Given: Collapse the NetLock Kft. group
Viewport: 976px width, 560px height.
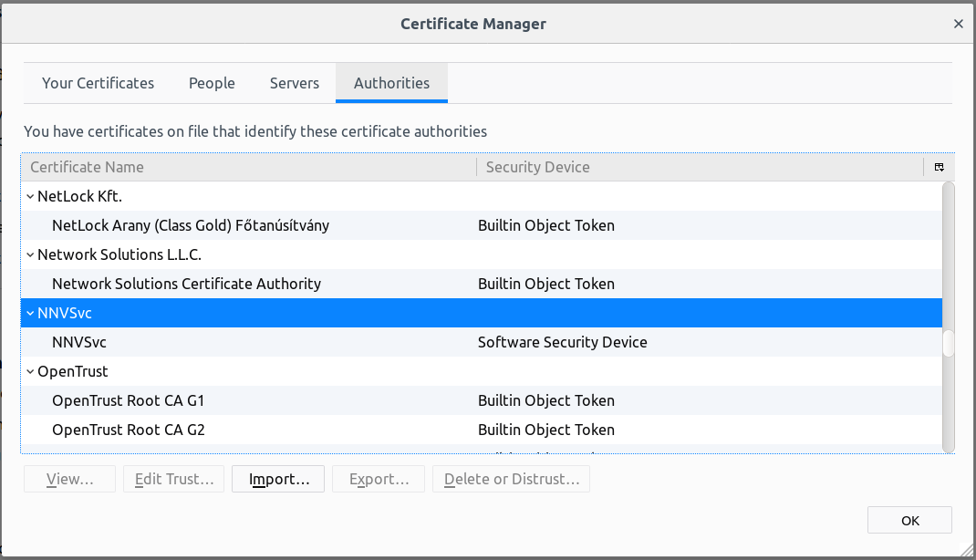Looking at the screenshot, I should click(30, 196).
